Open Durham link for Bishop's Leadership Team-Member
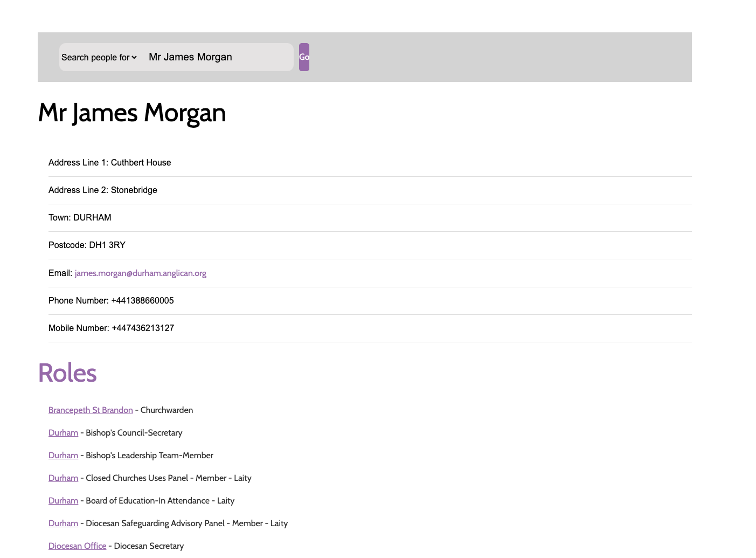Screen dimensions: 756x558 pos(63,456)
